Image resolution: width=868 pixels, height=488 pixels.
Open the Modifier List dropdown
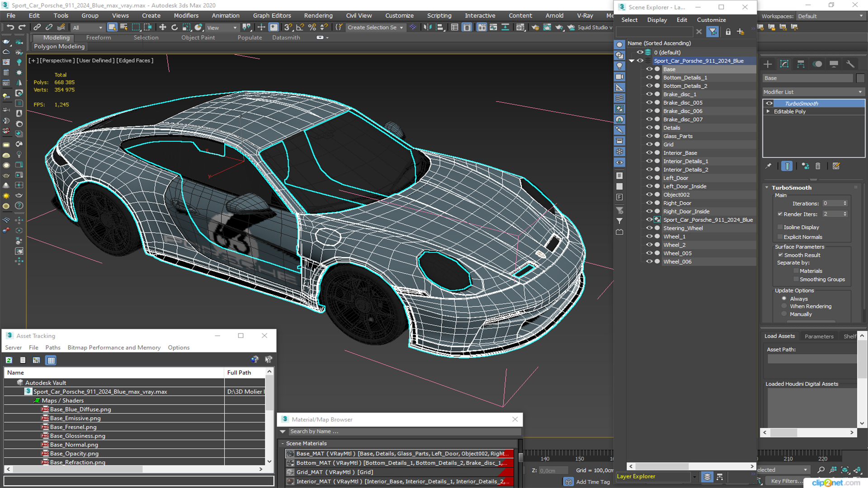813,92
